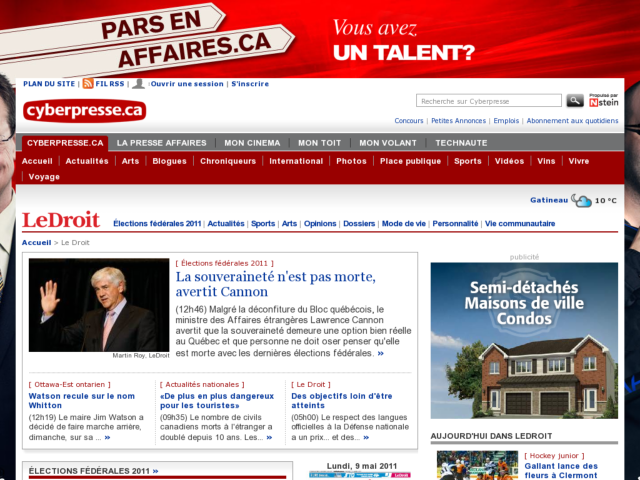Open Sports in red menu
This screenshot has height=480, width=640.
tap(468, 161)
